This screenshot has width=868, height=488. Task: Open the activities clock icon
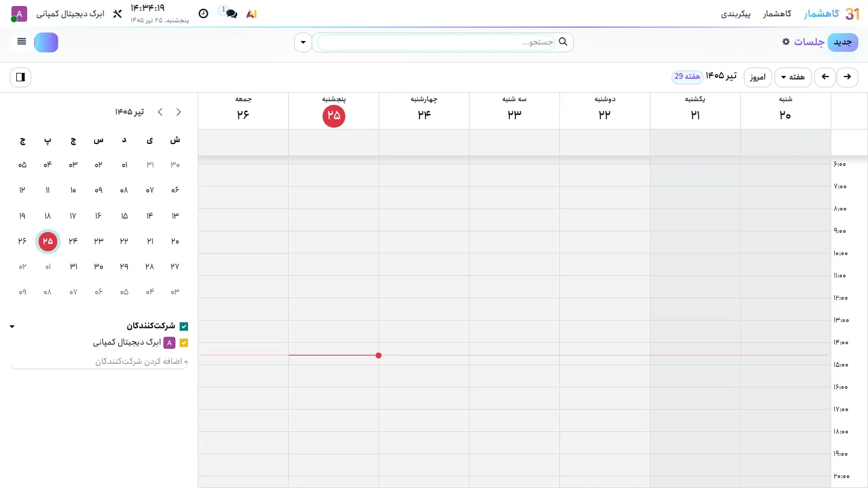tap(204, 14)
